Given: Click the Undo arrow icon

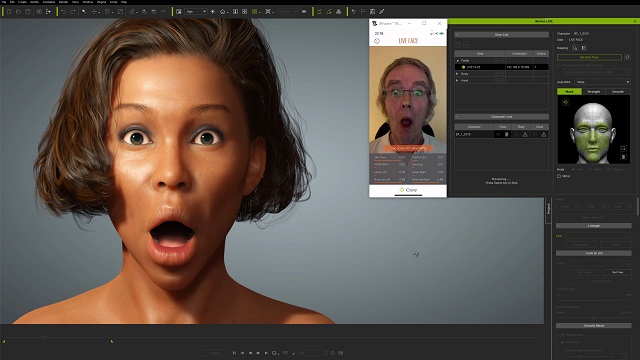Looking at the screenshot, I should coord(64,11).
